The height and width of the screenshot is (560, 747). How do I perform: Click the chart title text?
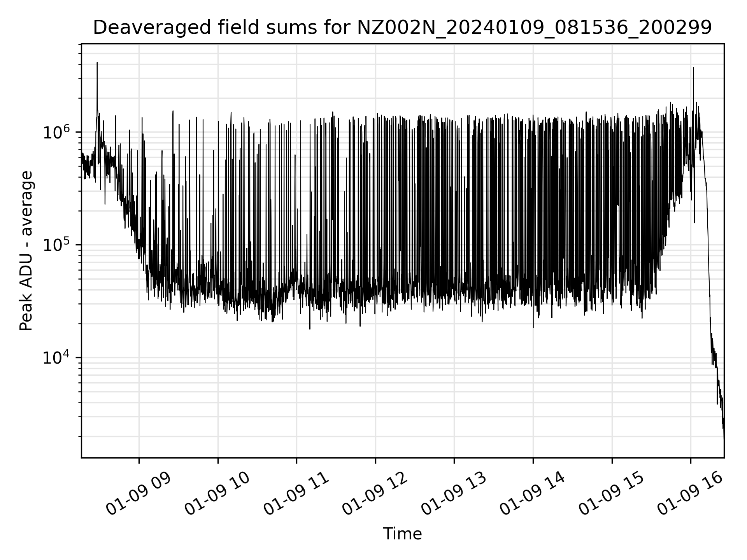[402, 28]
